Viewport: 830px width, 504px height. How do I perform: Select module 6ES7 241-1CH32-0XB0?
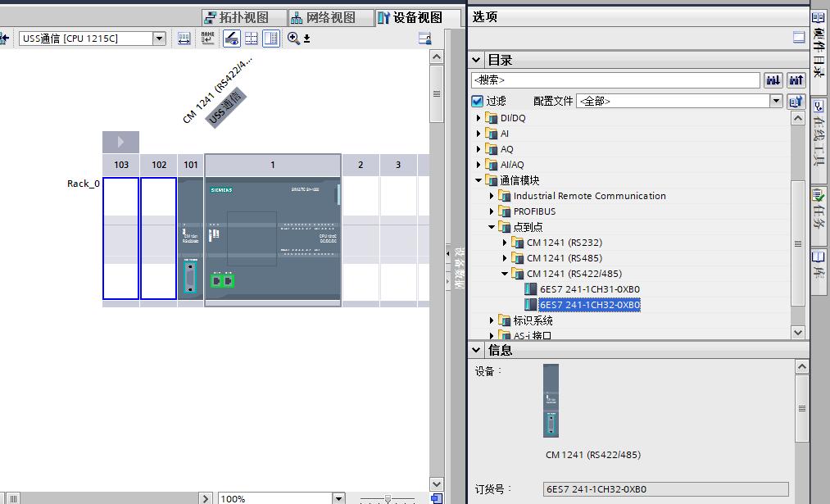[590, 305]
